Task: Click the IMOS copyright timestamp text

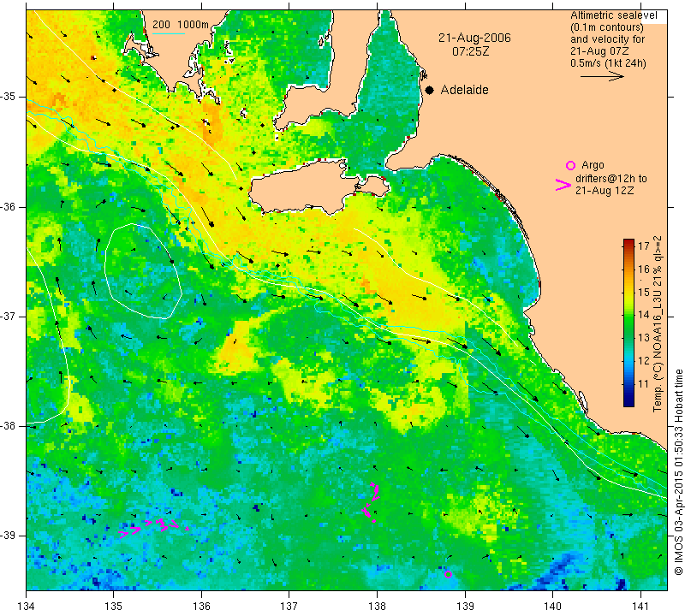Action: click(678, 472)
